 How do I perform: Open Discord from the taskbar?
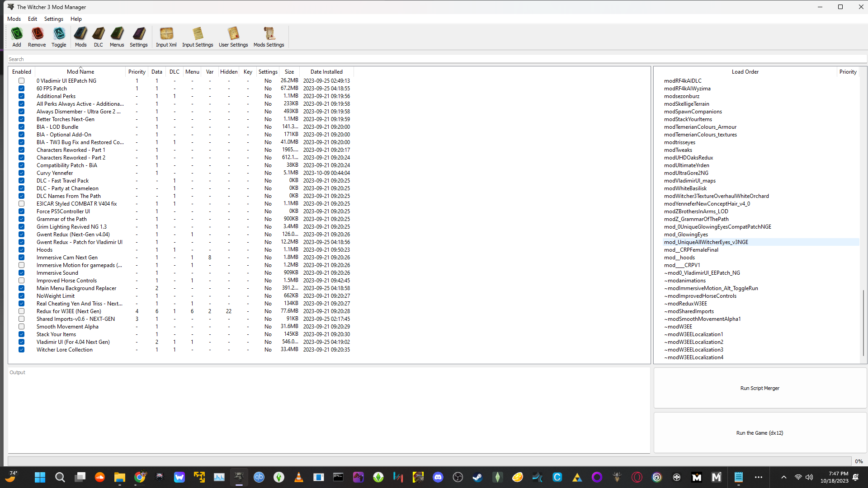pos(438,477)
